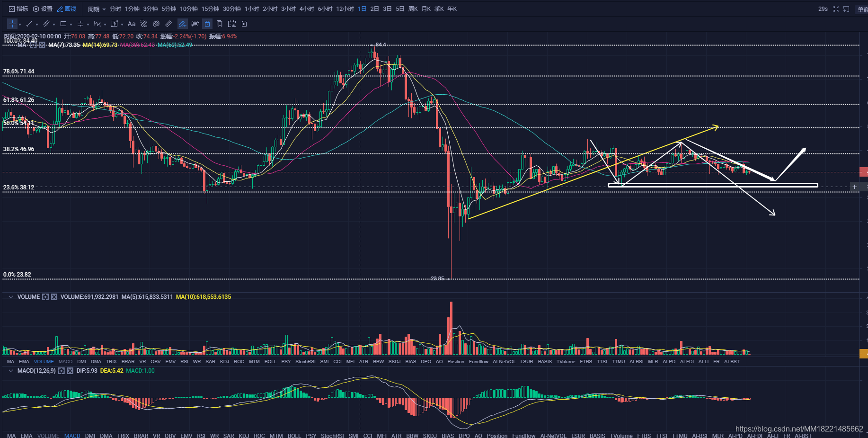Screen dimensions: 868x438
Task: Expand line tool dropdown arrow
Action: coord(37,24)
